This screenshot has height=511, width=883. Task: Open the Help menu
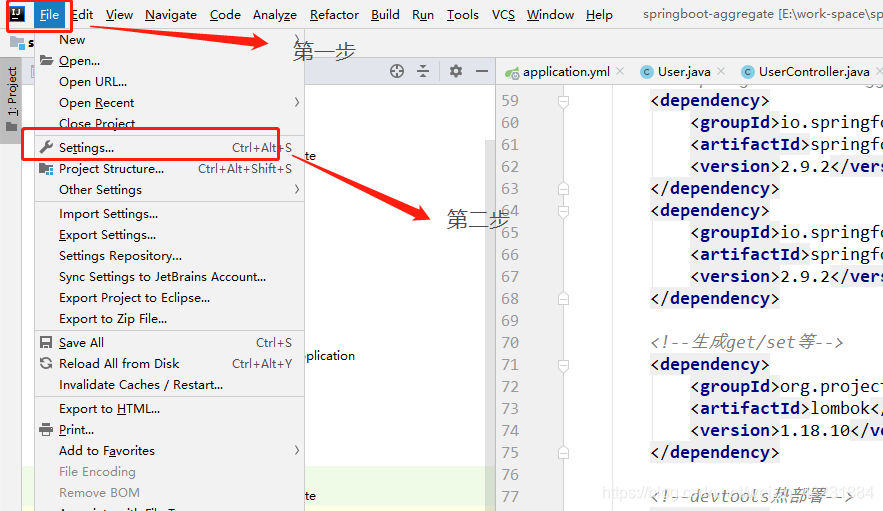tap(599, 15)
